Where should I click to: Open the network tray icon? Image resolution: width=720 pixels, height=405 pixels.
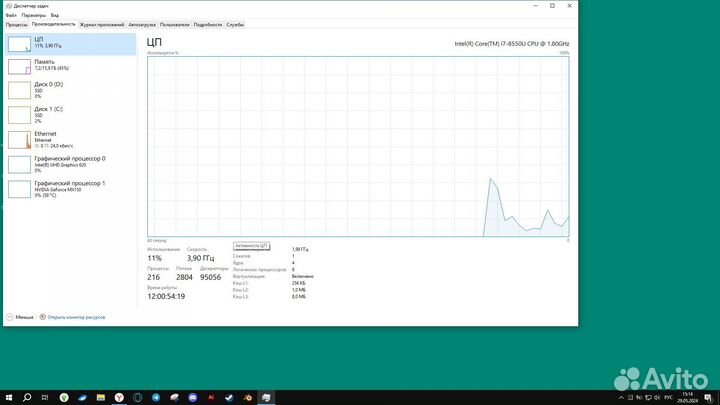648,398
